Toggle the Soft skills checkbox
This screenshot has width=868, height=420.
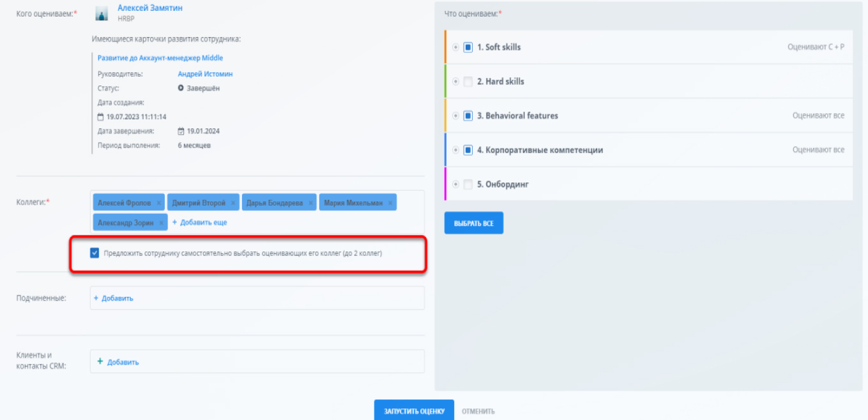[468, 47]
